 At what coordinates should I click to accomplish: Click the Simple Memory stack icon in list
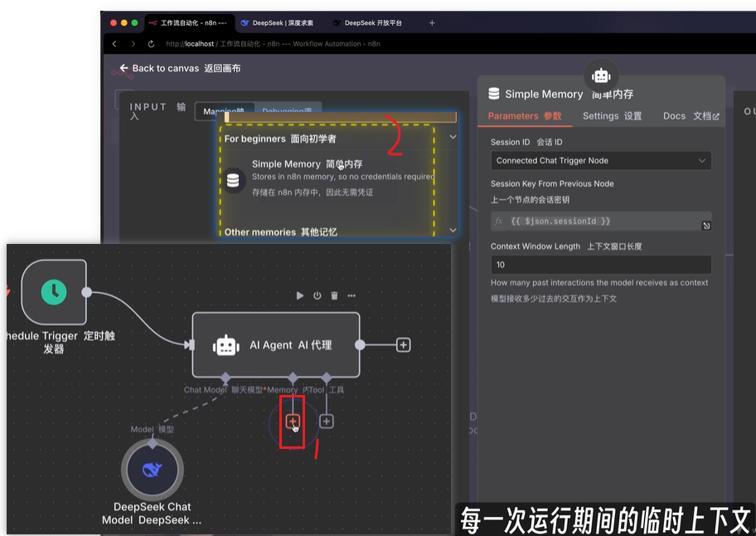233,180
